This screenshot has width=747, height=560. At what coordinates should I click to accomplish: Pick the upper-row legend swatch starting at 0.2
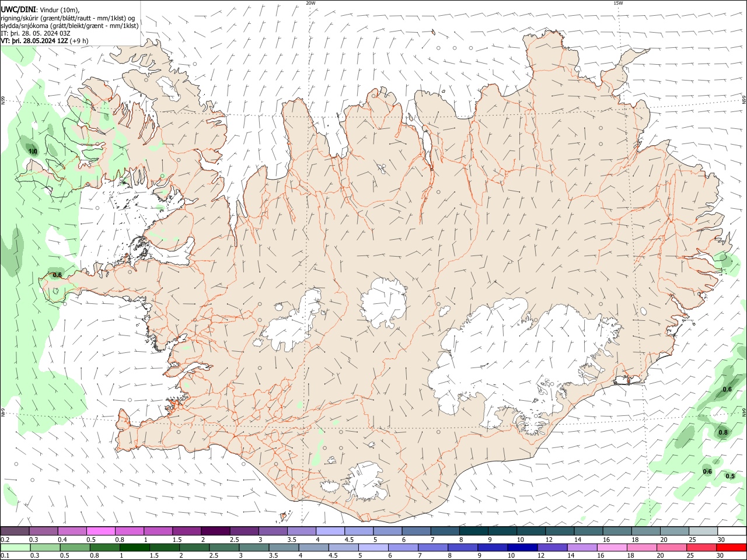[15, 531]
